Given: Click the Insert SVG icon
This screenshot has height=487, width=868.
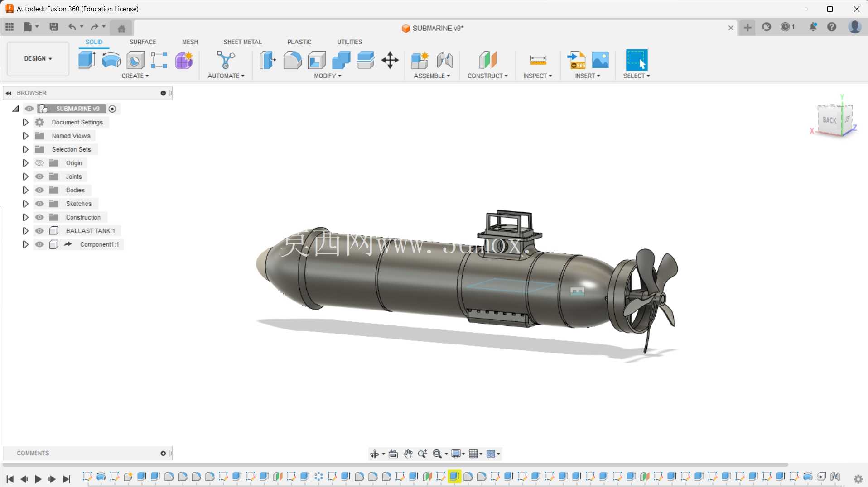Looking at the screenshot, I should tap(576, 60).
